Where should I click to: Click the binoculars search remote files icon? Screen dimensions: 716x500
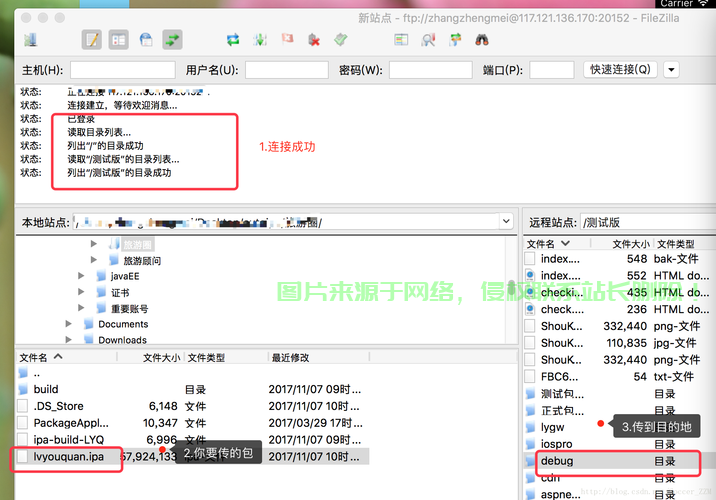pyautogui.click(x=482, y=40)
